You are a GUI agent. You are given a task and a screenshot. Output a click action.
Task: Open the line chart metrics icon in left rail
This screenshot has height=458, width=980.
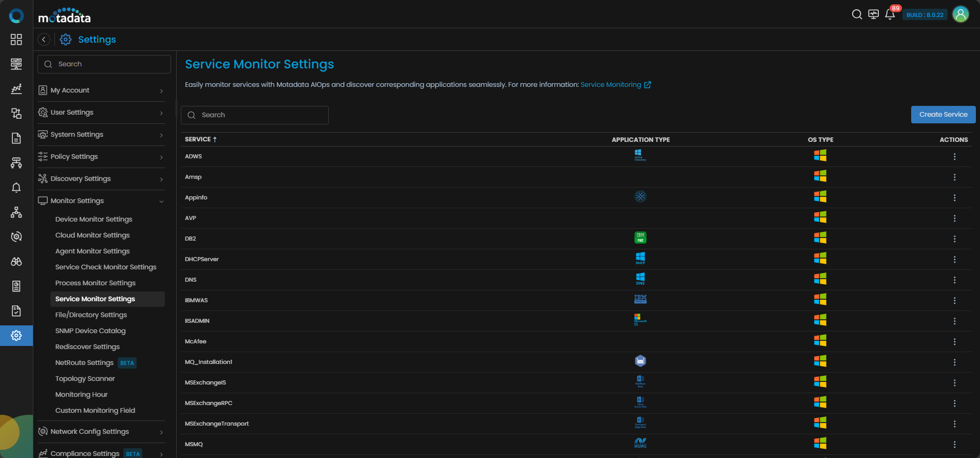[16, 89]
